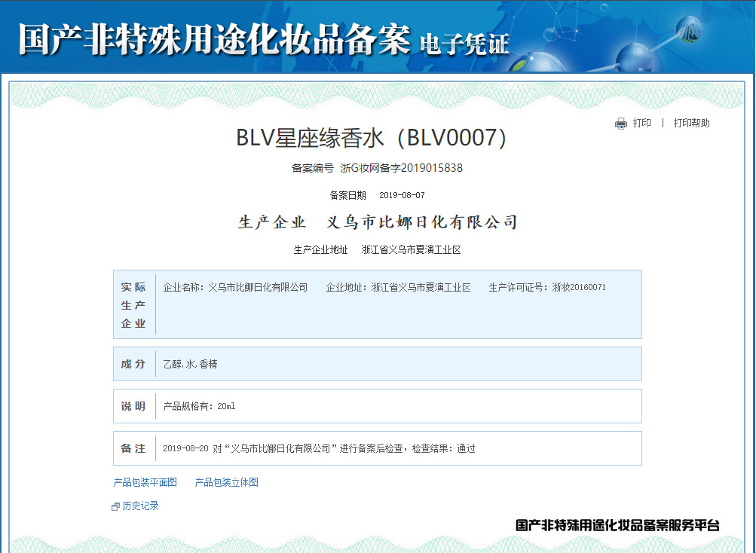Viewport: 756px width, 553px height.
Task: Click address 浙江省义乌市夏演工业区 under the heading
Action: [412, 249]
